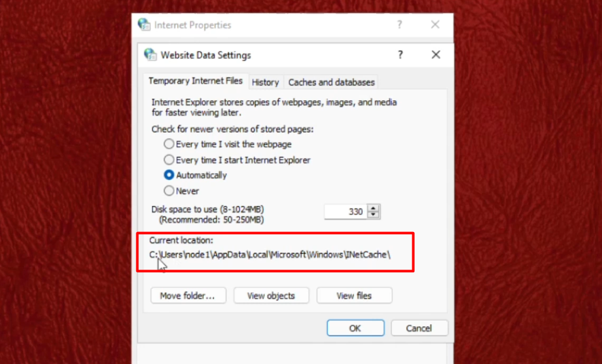Click the Disk space to use label
Image resolution: width=602 pixels, height=364 pixels.
pyautogui.click(x=207, y=209)
